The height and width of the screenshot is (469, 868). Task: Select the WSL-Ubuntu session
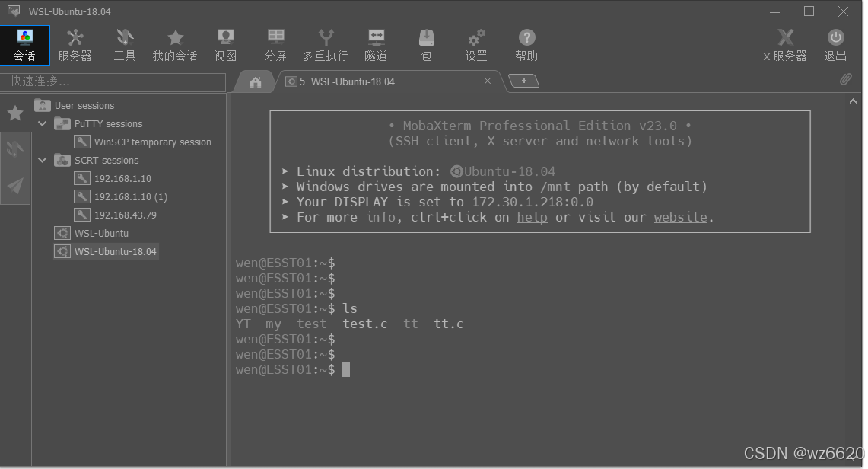click(x=92, y=233)
